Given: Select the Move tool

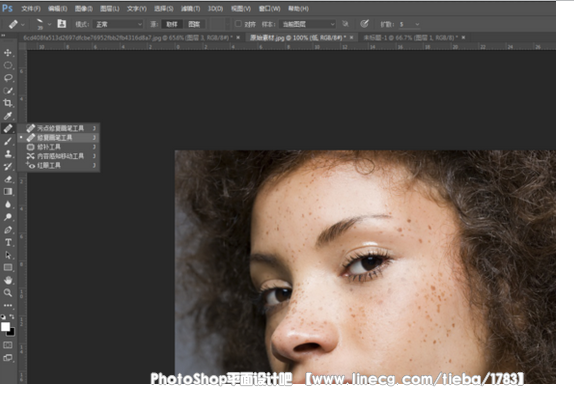Looking at the screenshot, I should point(8,53).
